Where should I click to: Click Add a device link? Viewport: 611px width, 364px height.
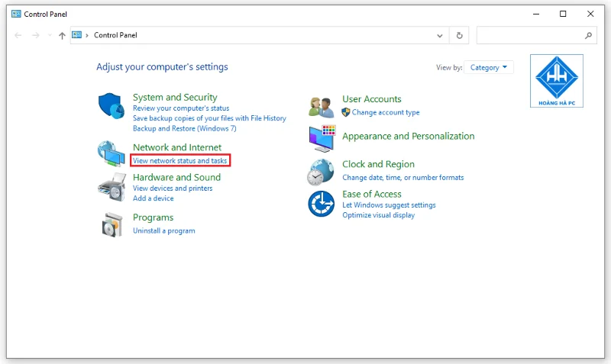[x=154, y=198]
